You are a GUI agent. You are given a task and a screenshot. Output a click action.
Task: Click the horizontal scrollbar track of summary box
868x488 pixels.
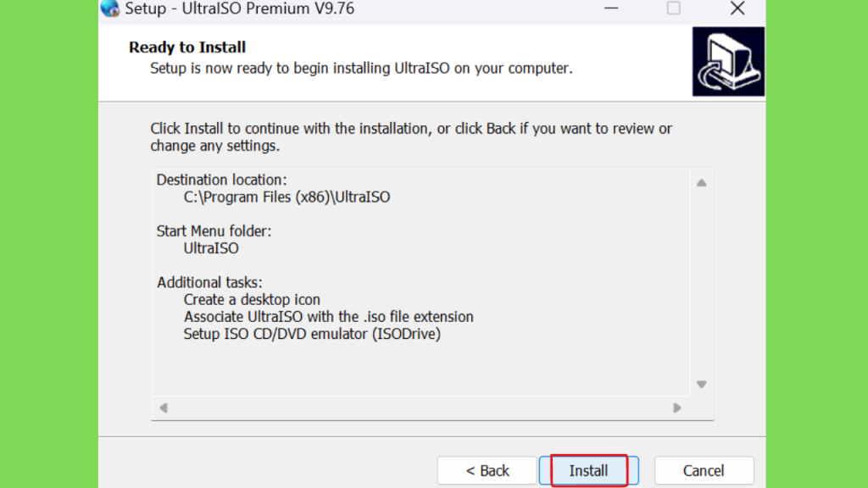click(x=420, y=408)
